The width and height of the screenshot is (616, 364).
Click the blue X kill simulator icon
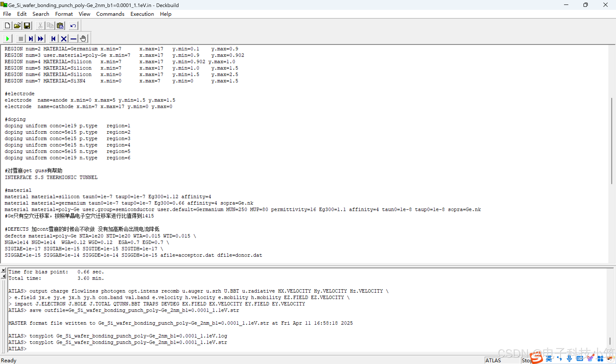point(64,38)
